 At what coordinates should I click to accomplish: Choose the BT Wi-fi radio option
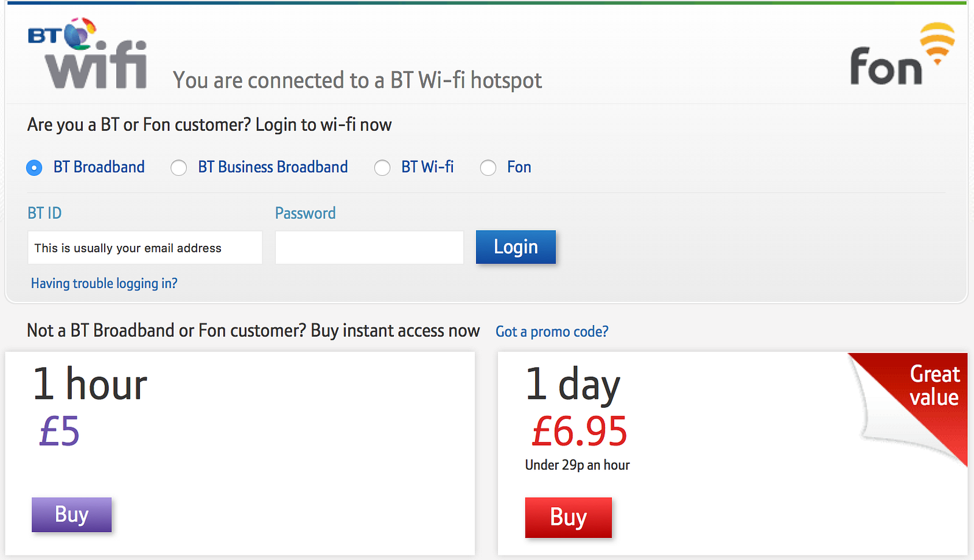382,167
